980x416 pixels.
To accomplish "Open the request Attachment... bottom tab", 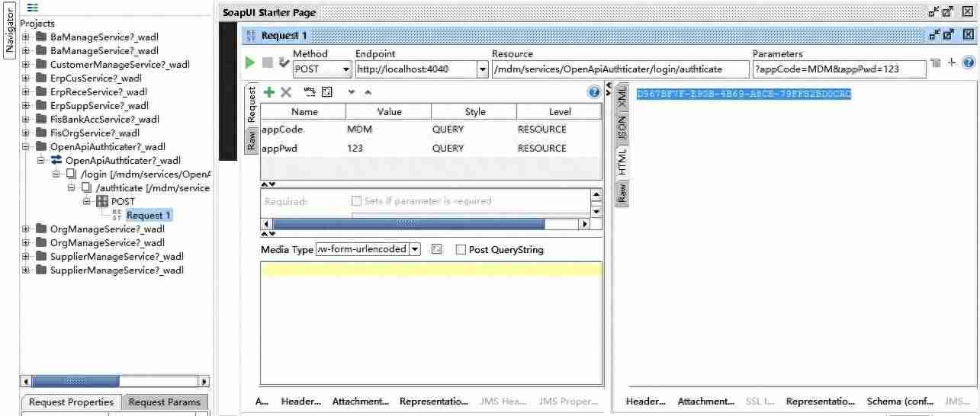I will (361, 402).
